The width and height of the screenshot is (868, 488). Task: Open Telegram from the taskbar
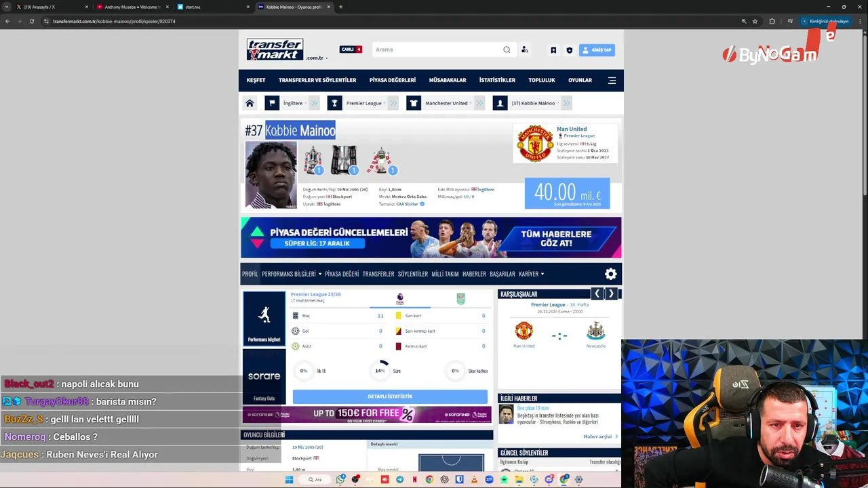pos(399,479)
